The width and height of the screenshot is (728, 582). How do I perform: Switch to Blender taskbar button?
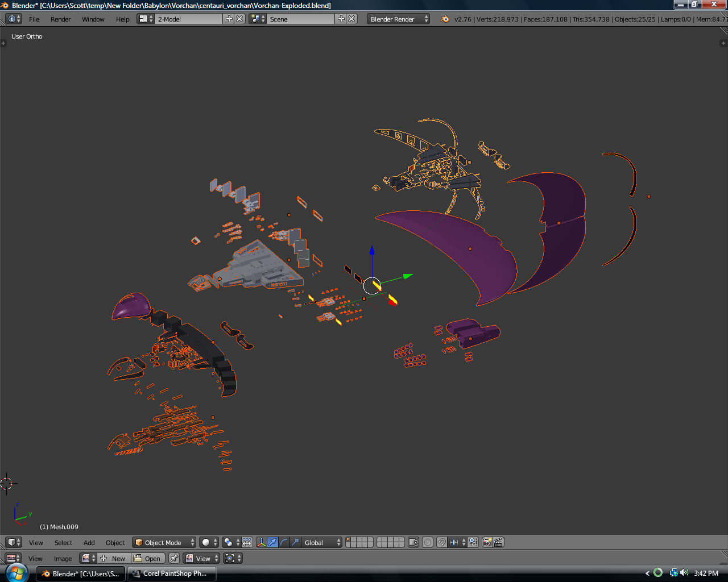click(81, 573)
